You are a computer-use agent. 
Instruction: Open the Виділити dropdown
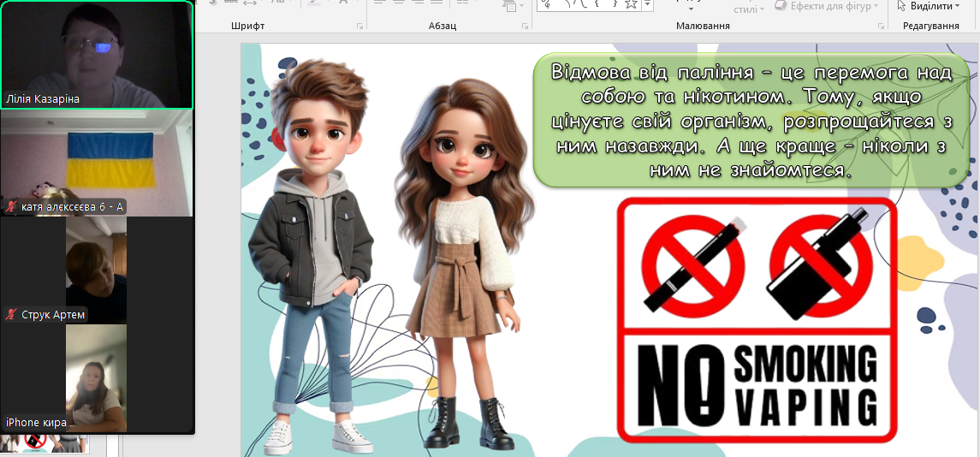(x=929, y=6)
